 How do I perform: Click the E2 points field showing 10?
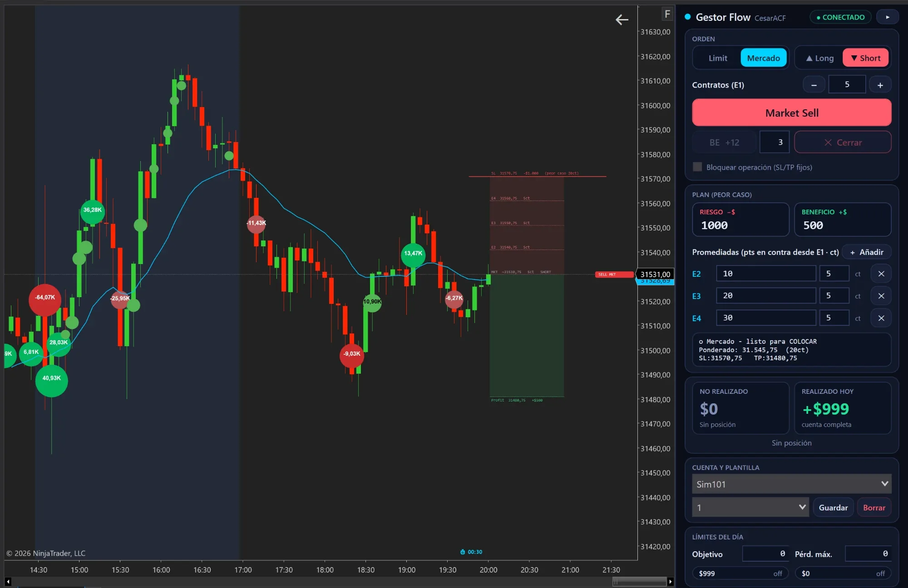tap(766, 274)
